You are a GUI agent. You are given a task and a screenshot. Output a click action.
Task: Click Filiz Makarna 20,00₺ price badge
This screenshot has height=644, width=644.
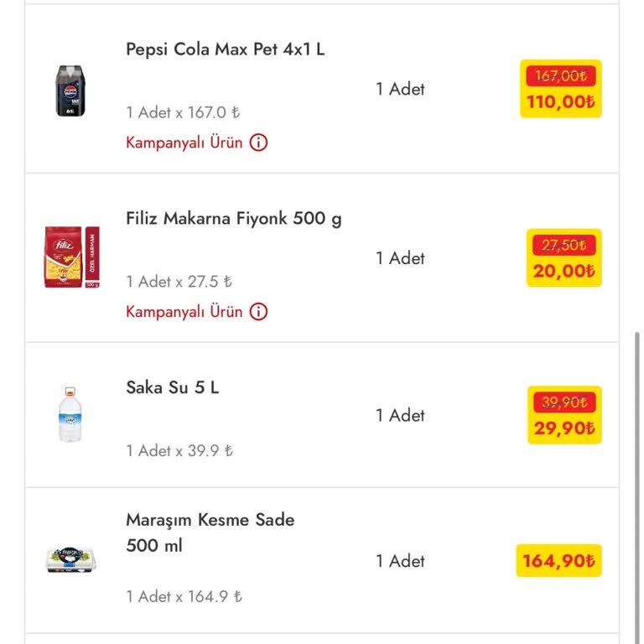564,258
